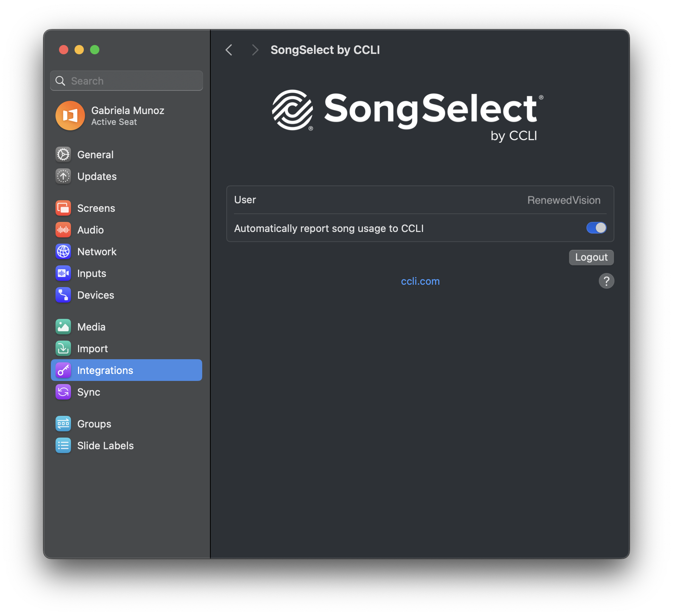The width and height of the screenshot is (673, 616).
Task: Open the Devices icon
Action: (63, 295)
